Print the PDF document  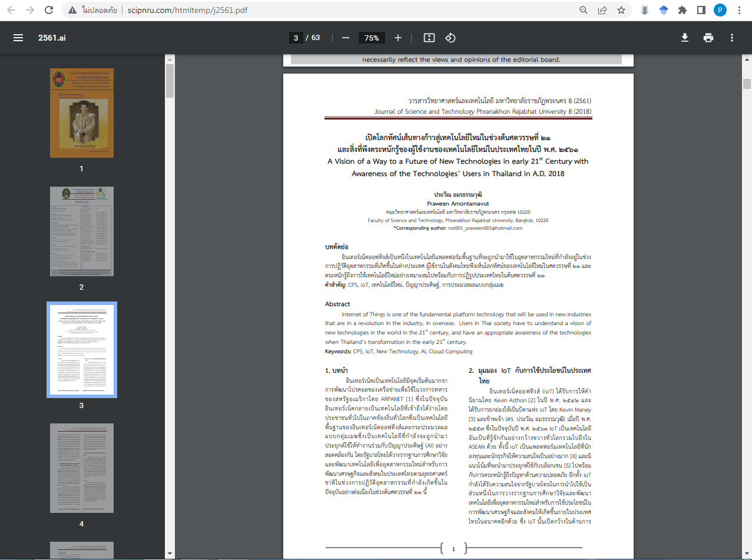click(x=708, y=38)
